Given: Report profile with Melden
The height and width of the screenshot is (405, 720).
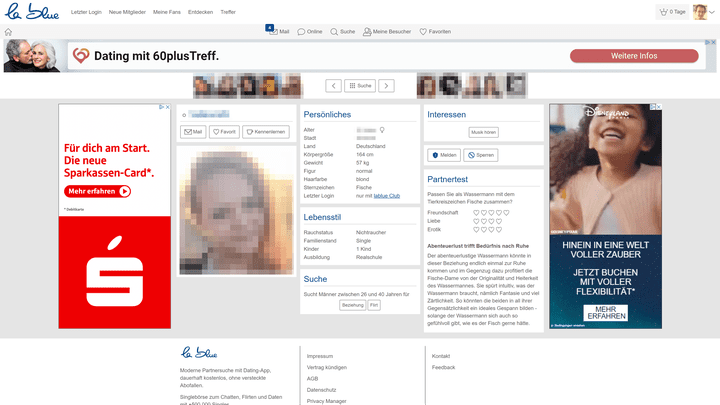Looking at the screenshot, I should pos(444,155).
